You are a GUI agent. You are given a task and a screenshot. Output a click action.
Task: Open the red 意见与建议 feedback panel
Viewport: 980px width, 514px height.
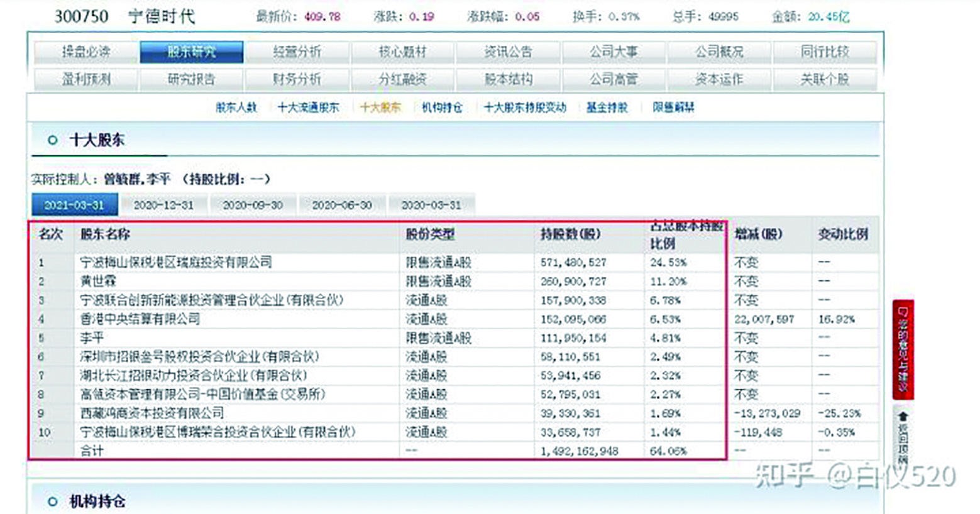pyautogui.click(x=905, y=349)
